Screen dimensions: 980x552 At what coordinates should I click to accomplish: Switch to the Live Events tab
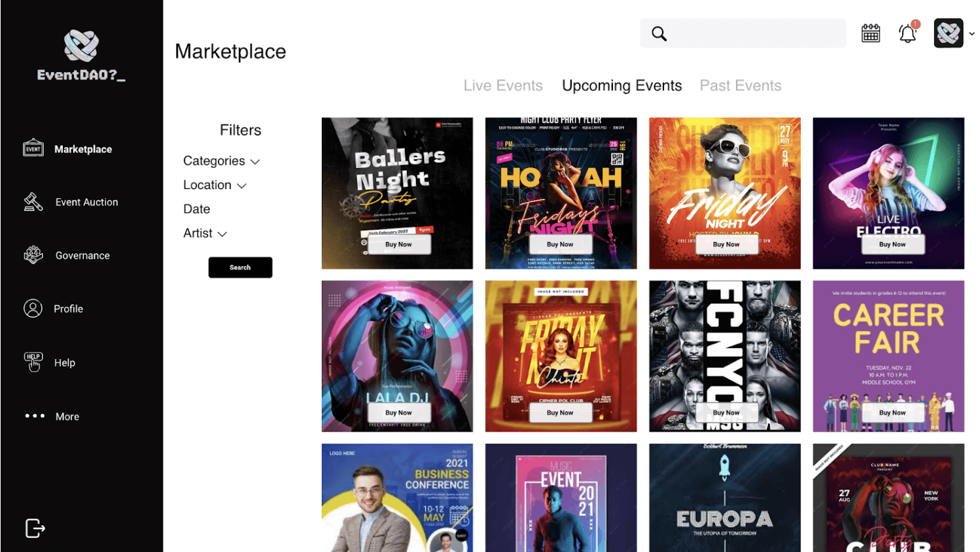502,86
